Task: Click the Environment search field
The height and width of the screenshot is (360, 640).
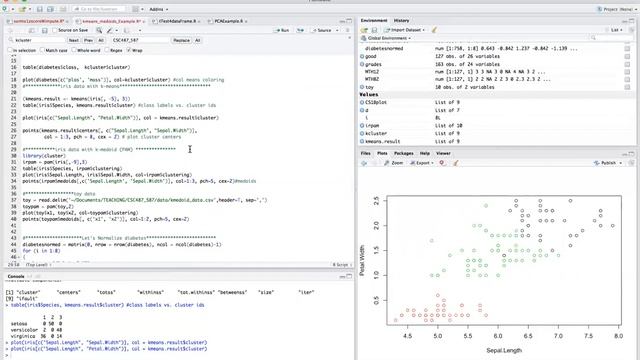Action: coord(612,38)
